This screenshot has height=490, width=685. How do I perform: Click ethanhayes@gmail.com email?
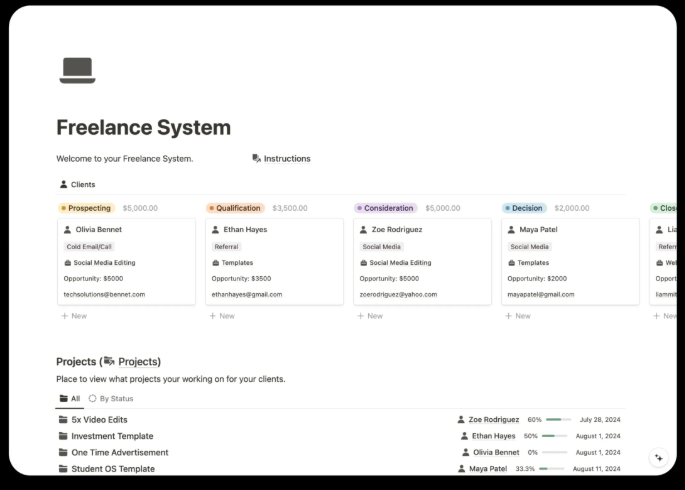pos(247,294)
